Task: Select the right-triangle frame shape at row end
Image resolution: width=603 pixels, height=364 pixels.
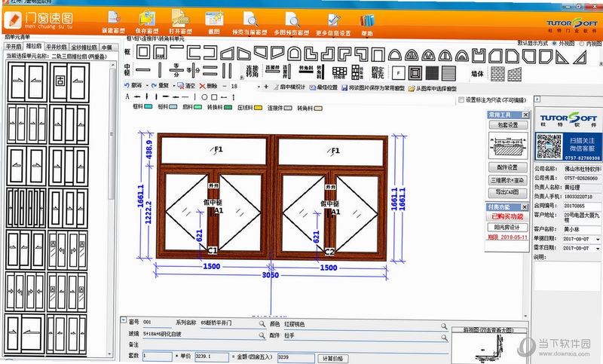Action: (x=580, y=57)
